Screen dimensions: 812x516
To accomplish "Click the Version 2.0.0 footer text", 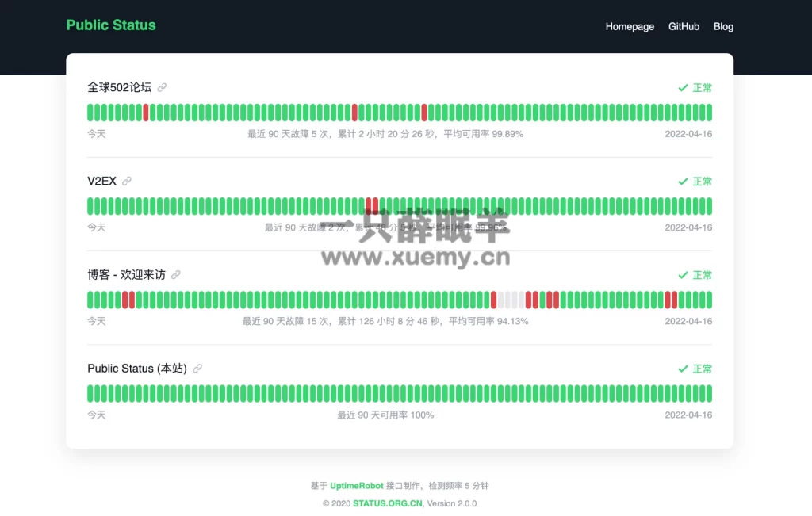I will (451, 503).
